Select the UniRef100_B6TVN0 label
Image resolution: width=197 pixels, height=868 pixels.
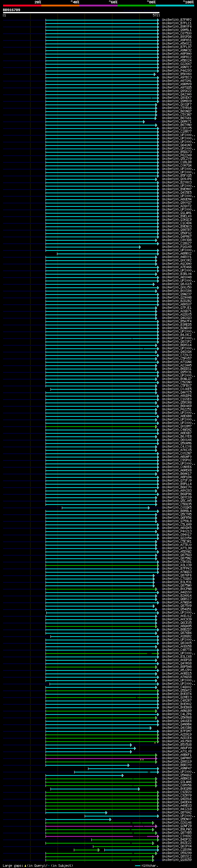pos(176,125)
